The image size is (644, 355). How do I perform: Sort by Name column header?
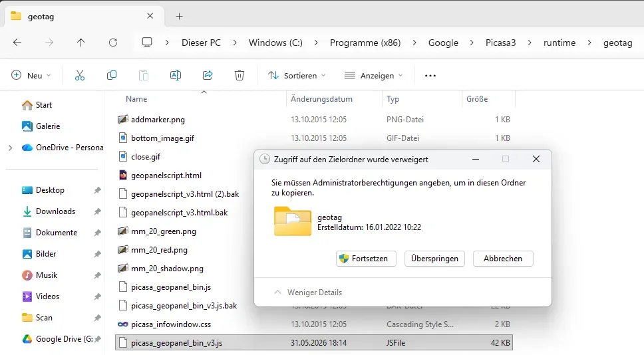(136, 99)
